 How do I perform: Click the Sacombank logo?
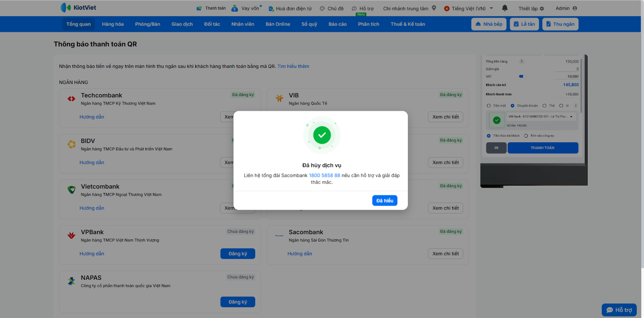279,236
